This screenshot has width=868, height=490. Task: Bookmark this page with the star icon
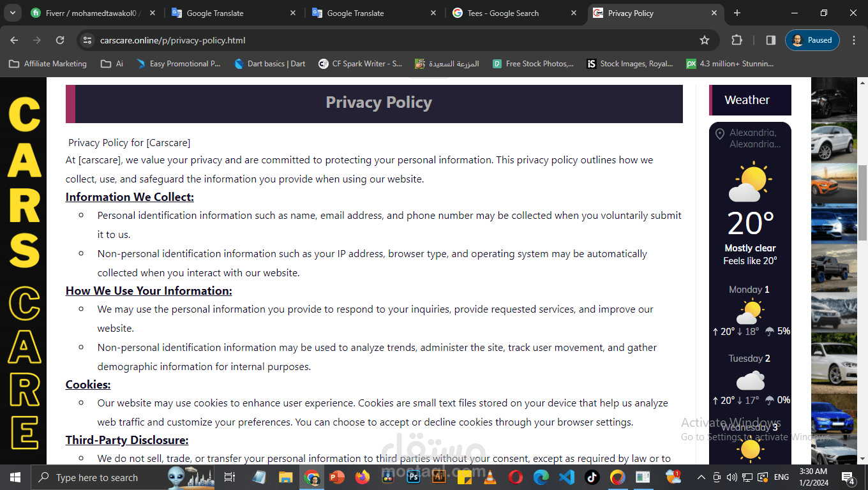[x=705, y=40]
